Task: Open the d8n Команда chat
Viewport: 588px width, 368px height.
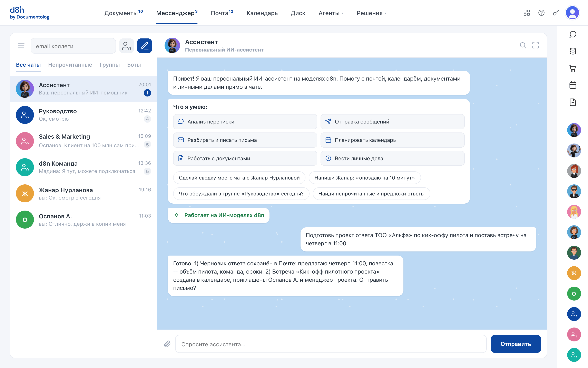Action: click(x=83, y=167)
